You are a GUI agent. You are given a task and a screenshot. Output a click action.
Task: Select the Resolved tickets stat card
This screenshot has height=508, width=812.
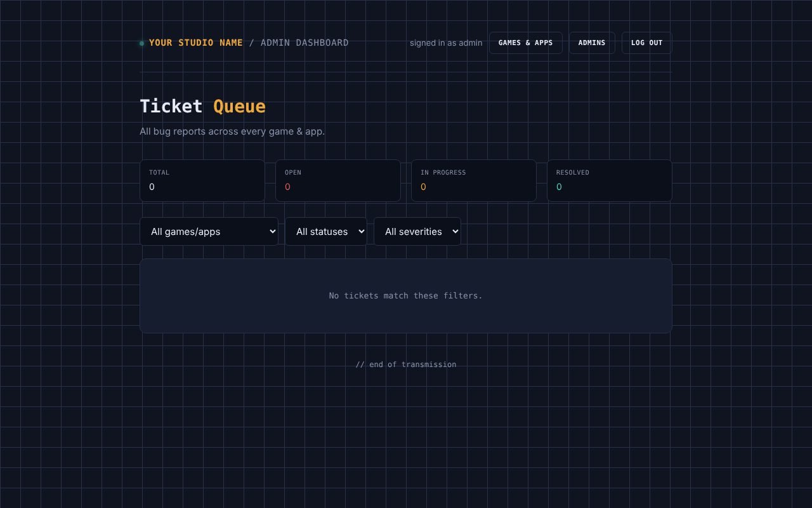[610, 180]
